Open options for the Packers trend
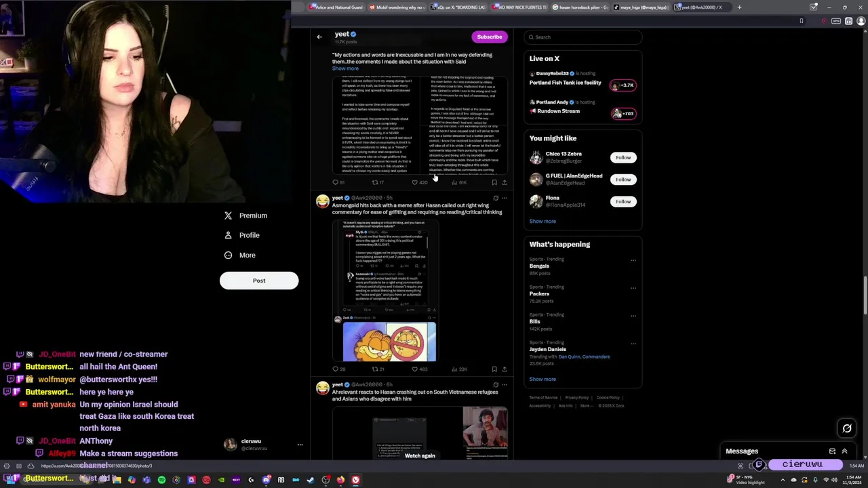 coord(633,288)
